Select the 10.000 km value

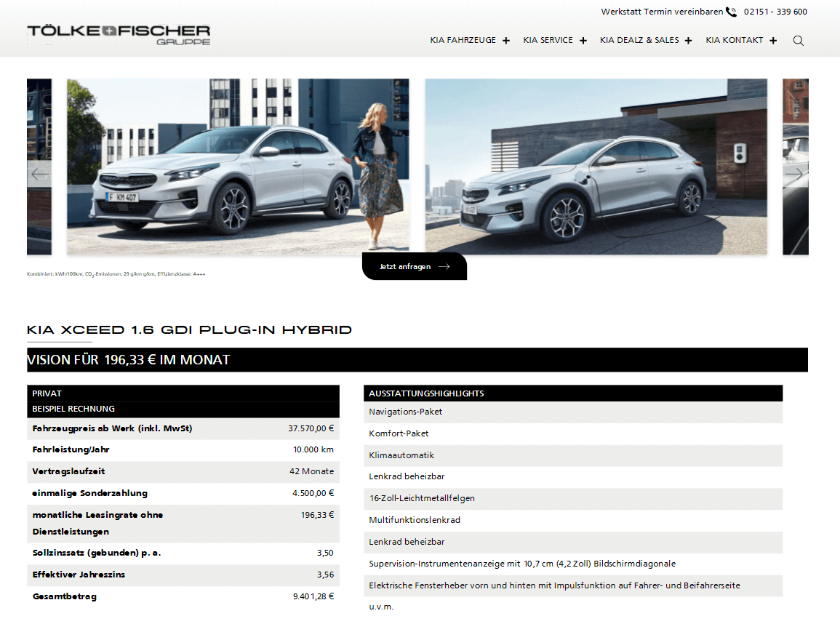tap(313, 450)
